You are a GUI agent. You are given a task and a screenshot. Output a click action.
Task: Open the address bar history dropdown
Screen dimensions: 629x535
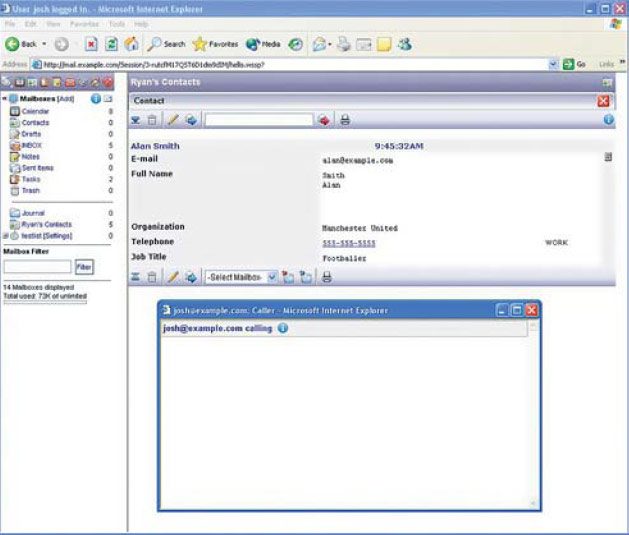[x=553, y=64]
